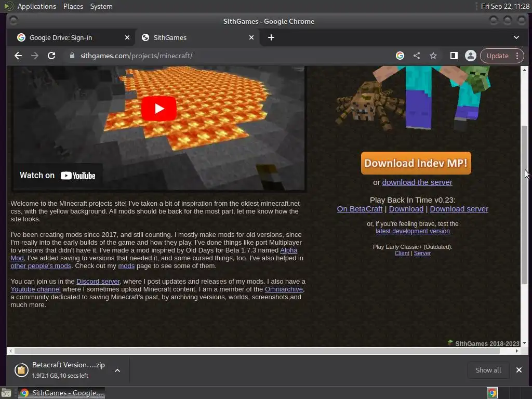The image size is (532, 399).
Task: Click the horizontal scrollbar thumb
Action: 257,351
